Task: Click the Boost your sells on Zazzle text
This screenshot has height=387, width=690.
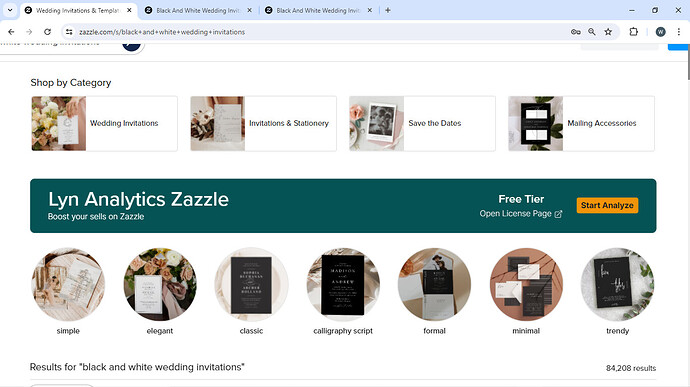Action: coord(96,217)
